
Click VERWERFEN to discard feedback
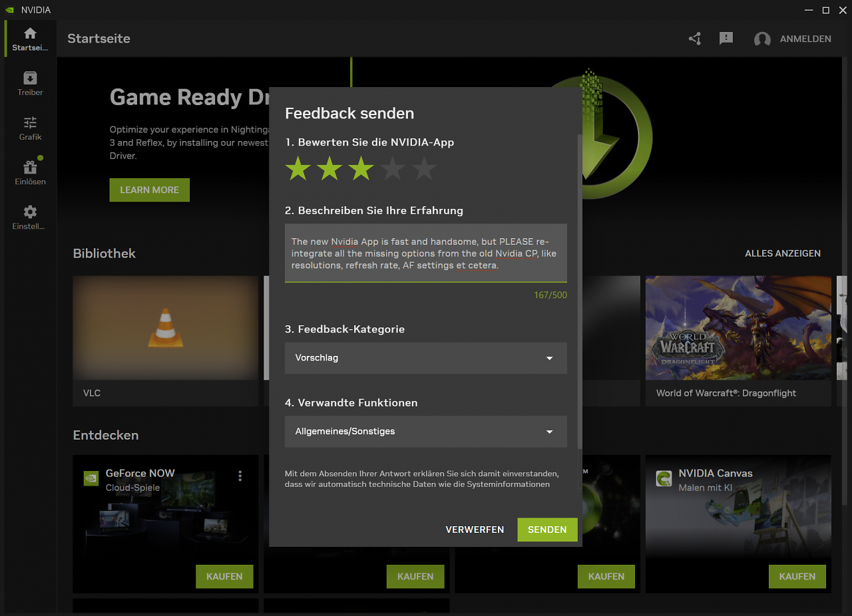click(475, 530)
